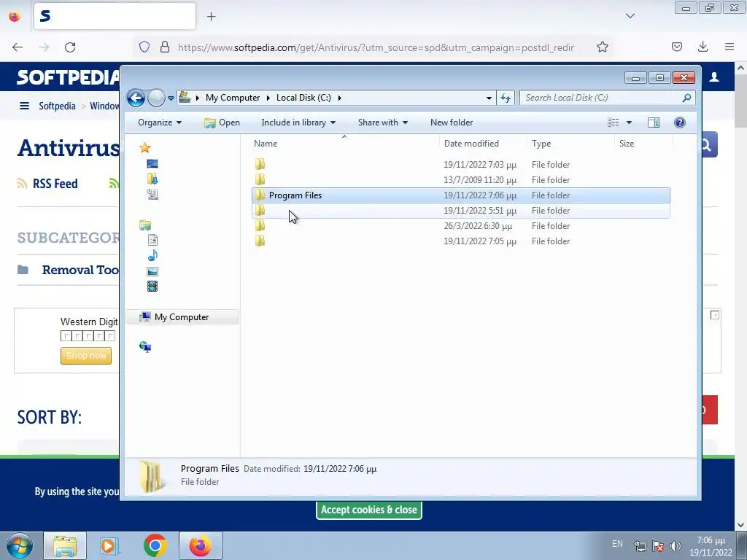Screen dimensions: 747x560
Task: Click the Favorites star in the navigation pane
Action: 145,147
